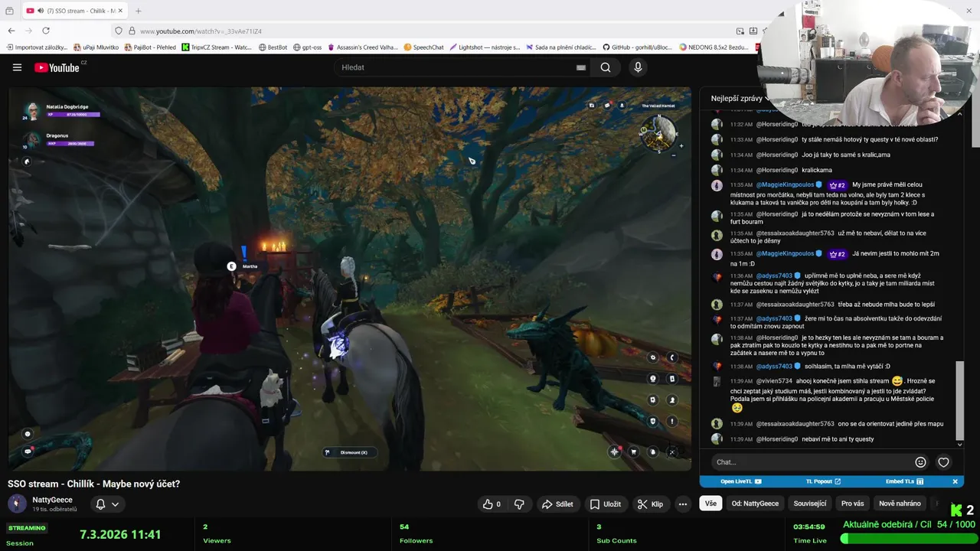This screenshot has width=980, height=551.
Task: Open the in-game mail envelope icon
Action: click(607, 105)
